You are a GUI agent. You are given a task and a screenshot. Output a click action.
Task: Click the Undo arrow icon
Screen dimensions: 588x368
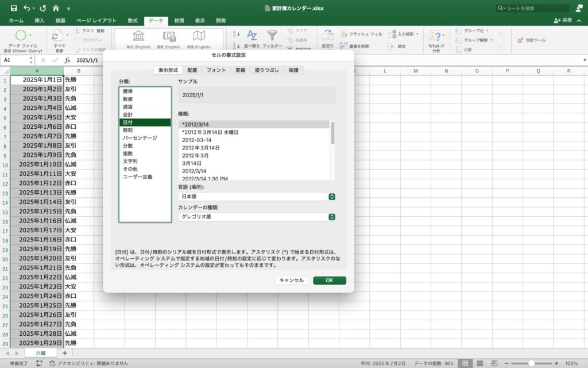click(26, 8)
